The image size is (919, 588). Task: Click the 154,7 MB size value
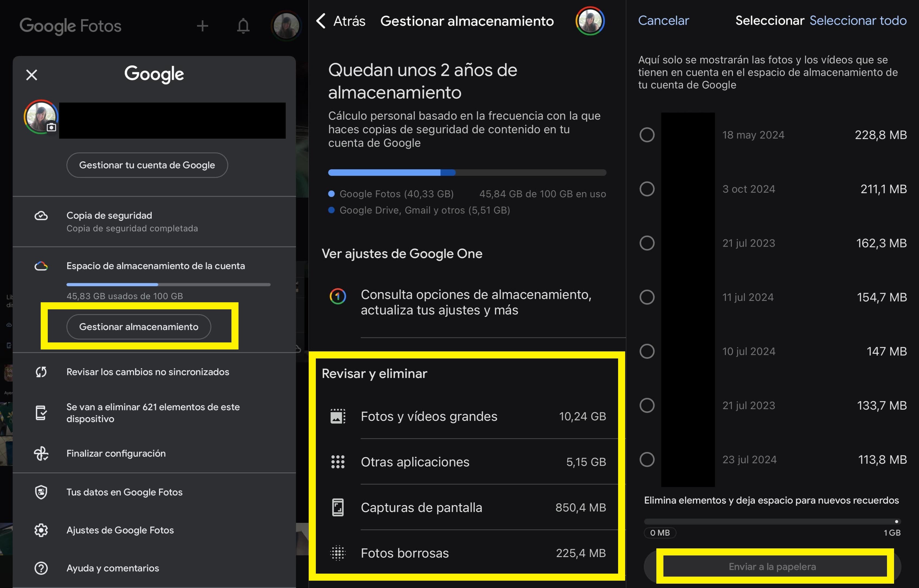coord(882,297)
